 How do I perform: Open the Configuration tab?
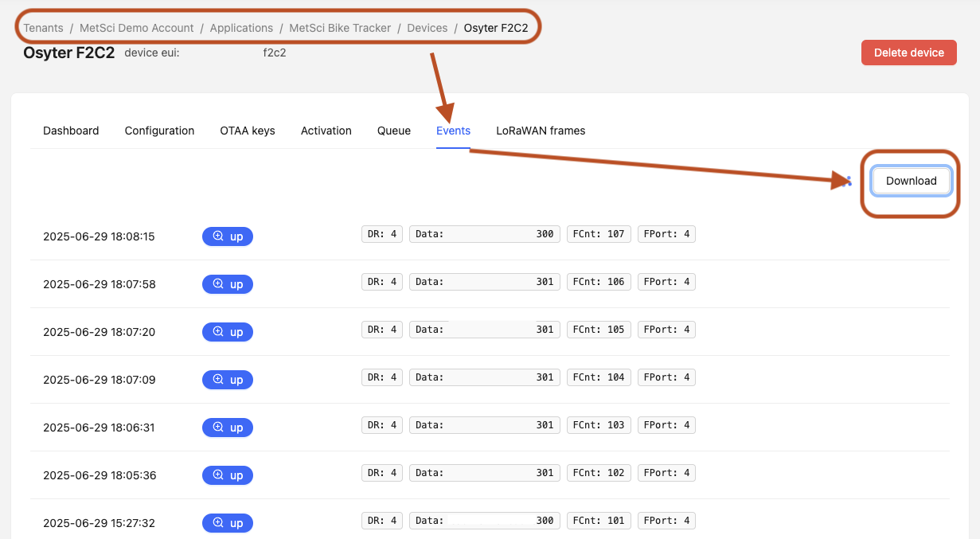(159, 131)
